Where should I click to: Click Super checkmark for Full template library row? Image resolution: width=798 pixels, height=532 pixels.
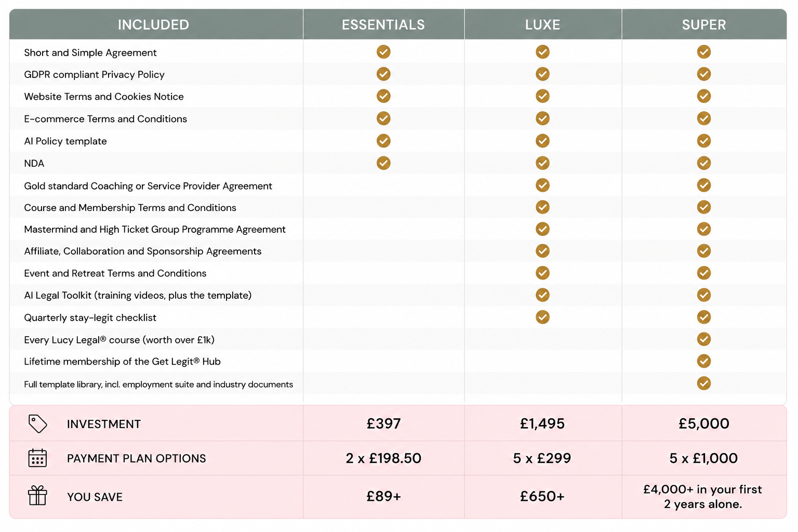[704, 383]
